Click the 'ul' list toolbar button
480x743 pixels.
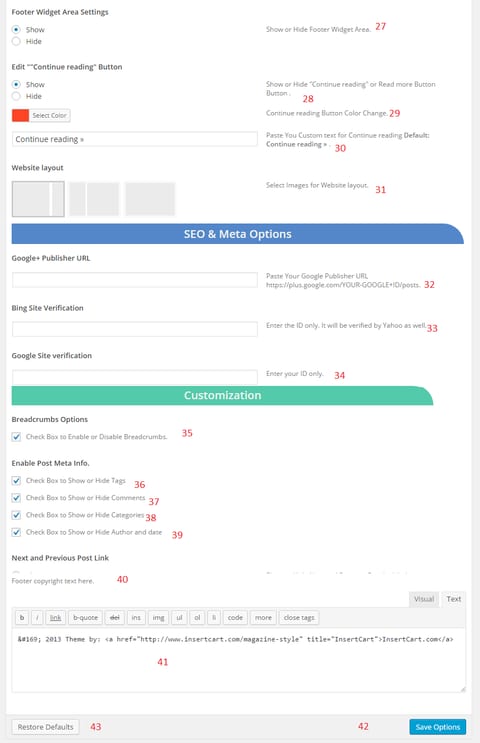[x=179, y=617]
